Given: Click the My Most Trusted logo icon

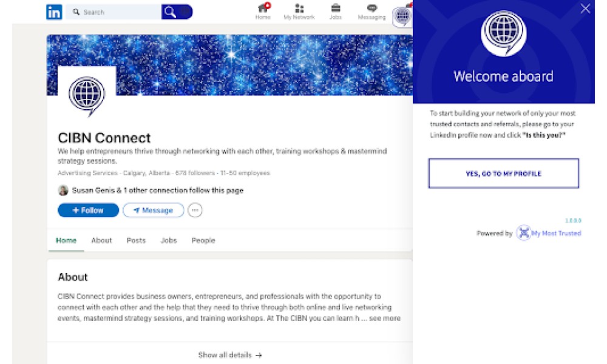Looking at the screenshot, I should coord(524,233).
